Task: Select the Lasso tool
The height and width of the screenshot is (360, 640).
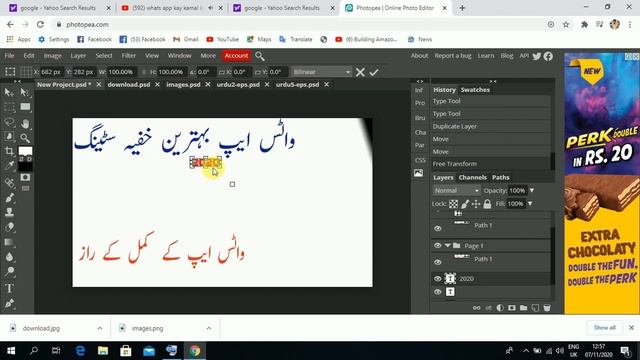Action: click(9, 122)
